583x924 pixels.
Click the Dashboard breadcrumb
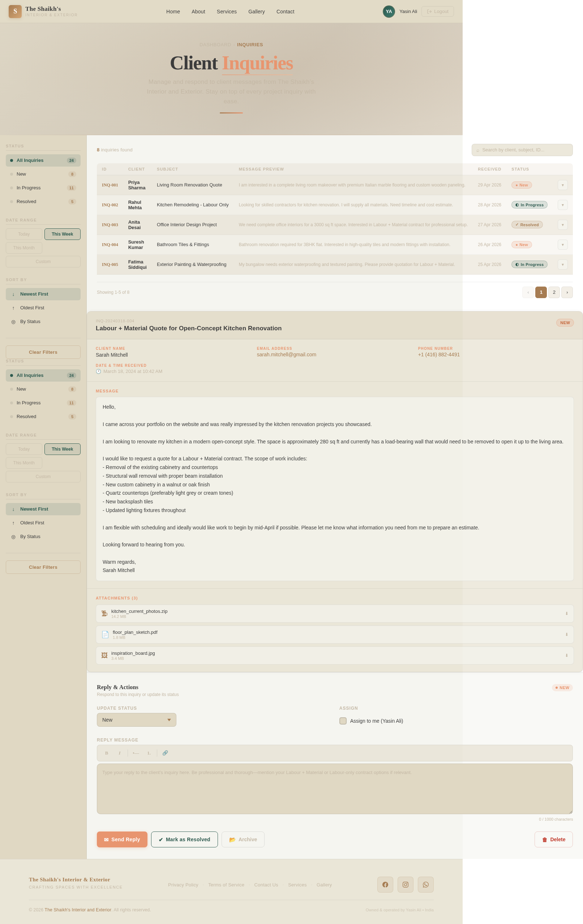pos(215,45)
